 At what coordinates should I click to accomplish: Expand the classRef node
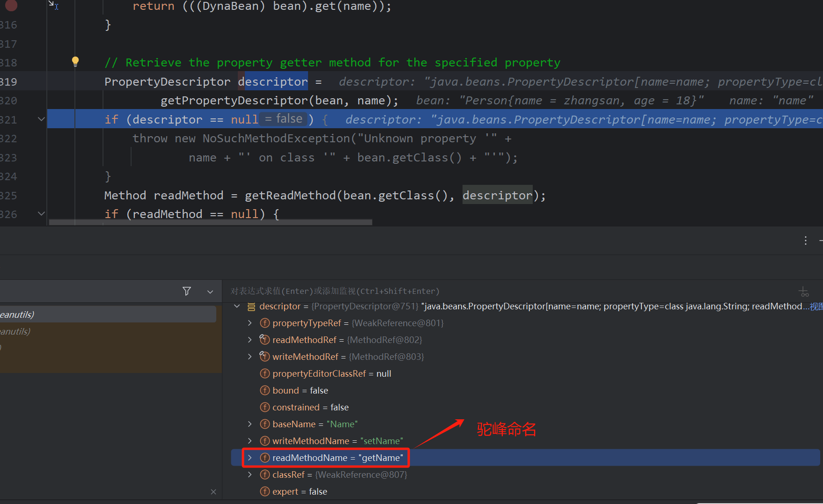250,475
